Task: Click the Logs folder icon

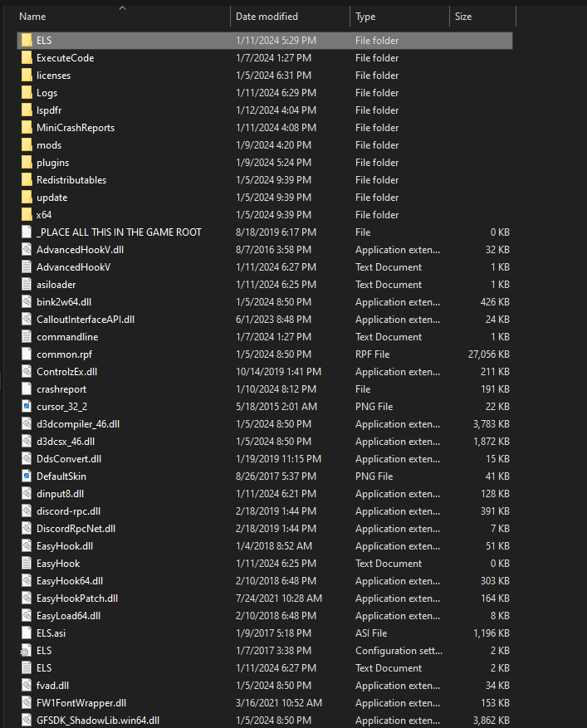Action: click(27, 93)
